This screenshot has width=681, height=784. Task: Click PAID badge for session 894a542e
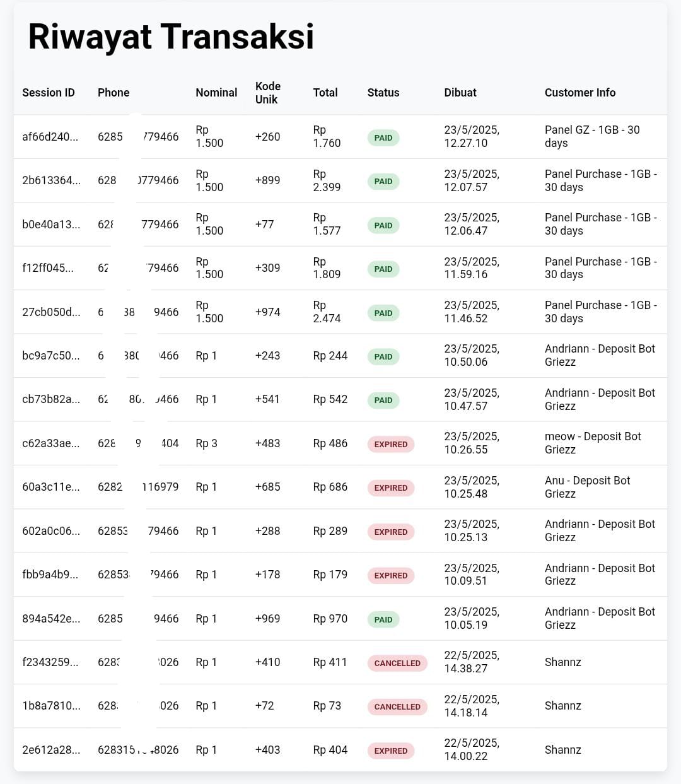click(383, 619)
